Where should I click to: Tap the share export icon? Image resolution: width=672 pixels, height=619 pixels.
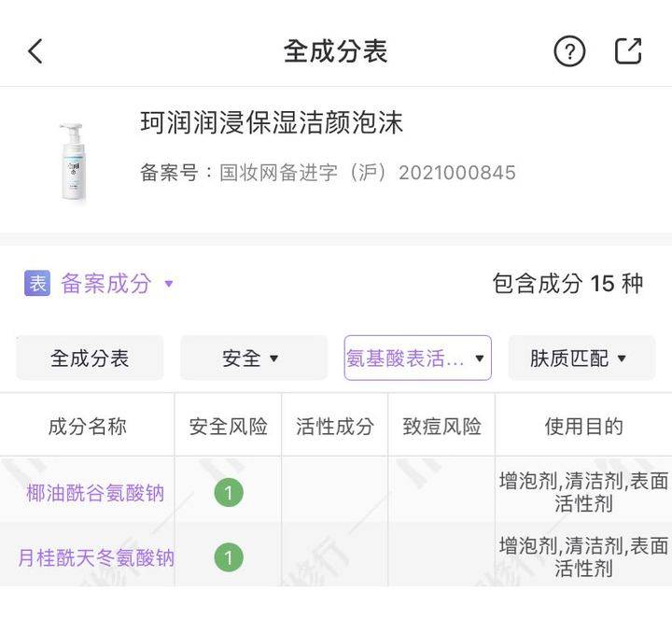click(628, 50)
